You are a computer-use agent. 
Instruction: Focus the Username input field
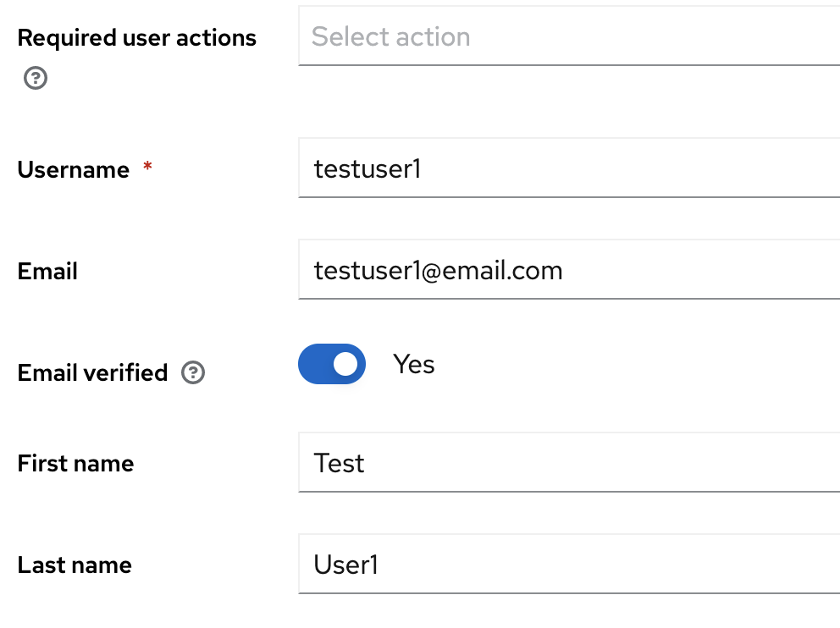pyautogui.click(x=569, y=169)
